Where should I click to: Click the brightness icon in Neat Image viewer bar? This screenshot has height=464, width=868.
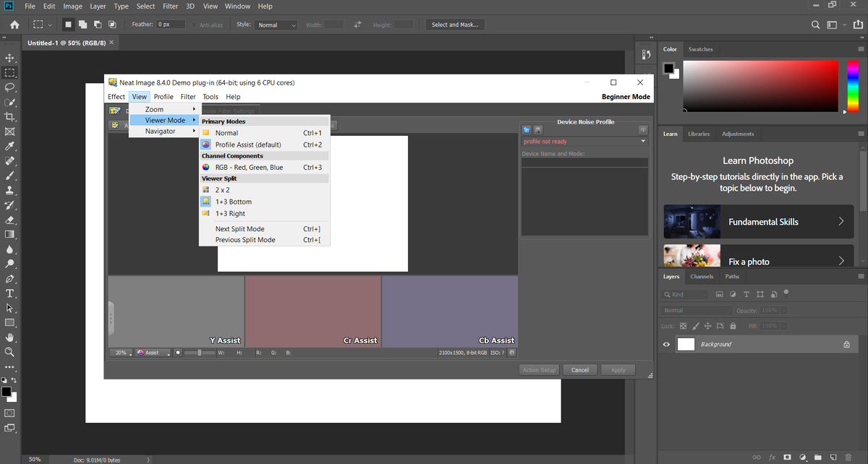(x=179, y=353)
